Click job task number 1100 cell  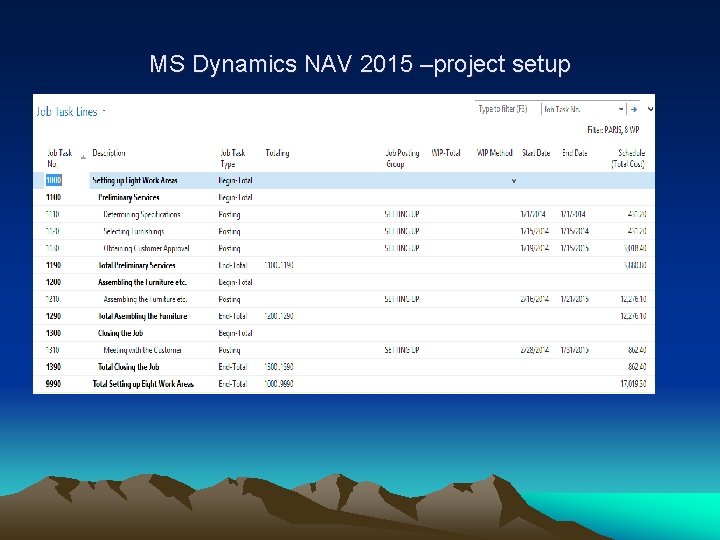[x=53, y=197]
